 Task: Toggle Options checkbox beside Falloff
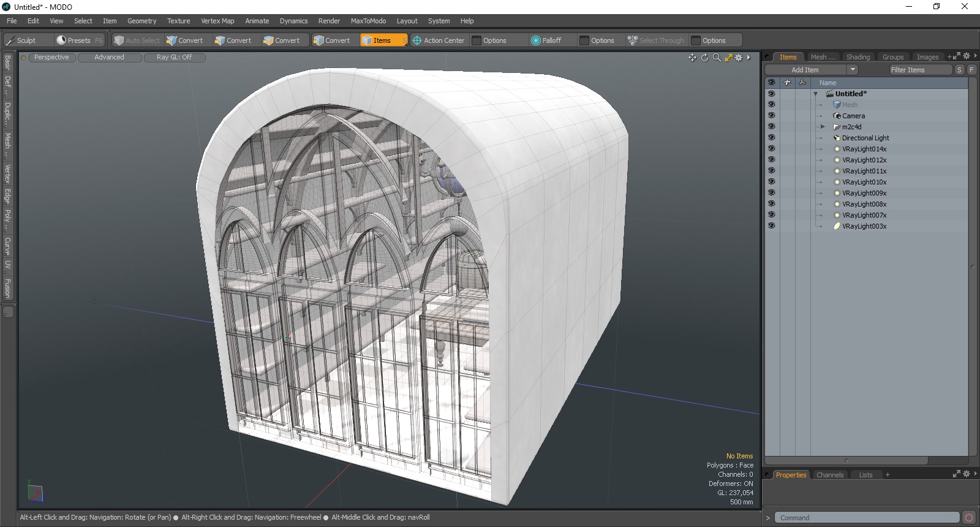click(584, 40)
